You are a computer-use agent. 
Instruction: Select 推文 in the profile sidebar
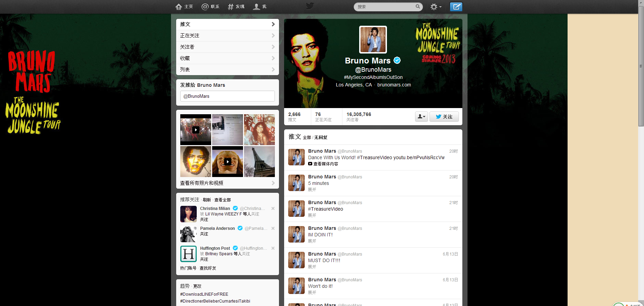[228, 24]
